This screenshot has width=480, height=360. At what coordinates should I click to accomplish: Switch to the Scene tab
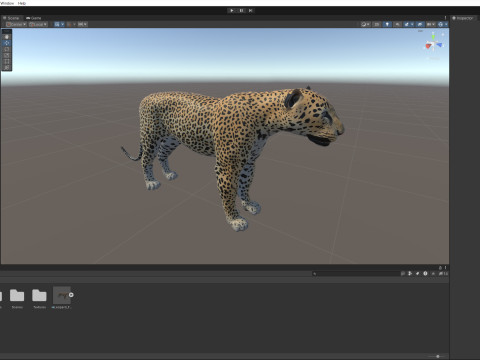point(11,18)
